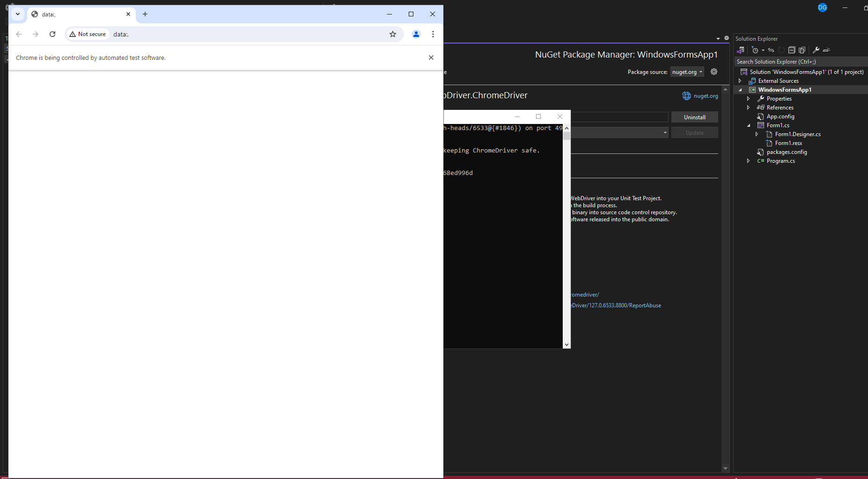The height and width of the screenshot is (479, 868).
Task: Switch between solutions and folder views icon
Action: coord(740,50)
